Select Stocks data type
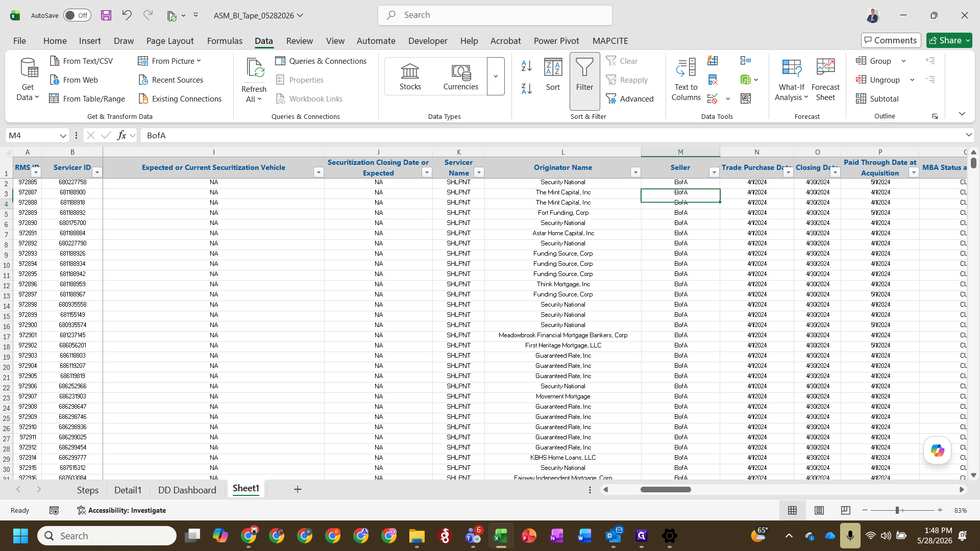This screenshot has width=980, height=551. pyautogui.click(x=410, y=77)
